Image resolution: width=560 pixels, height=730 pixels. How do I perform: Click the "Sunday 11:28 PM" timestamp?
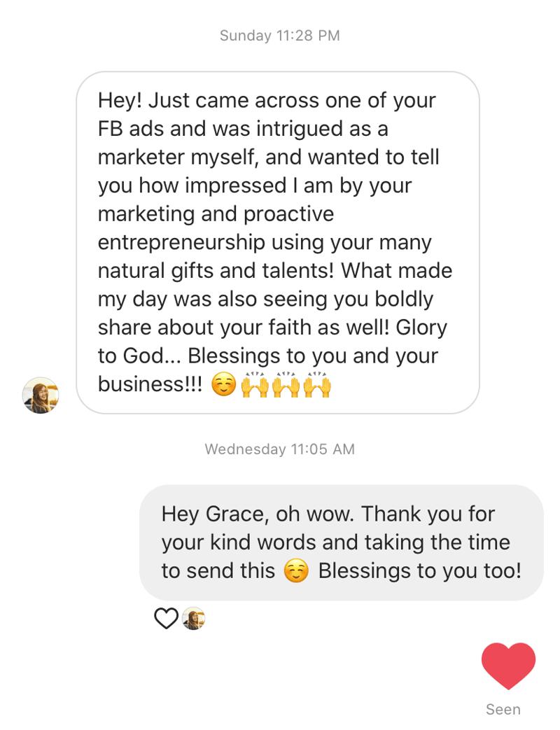[280, 36]
